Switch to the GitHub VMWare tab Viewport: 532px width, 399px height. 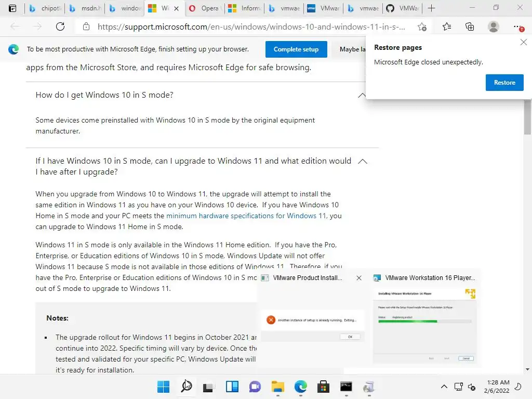(x=403, y=8)
